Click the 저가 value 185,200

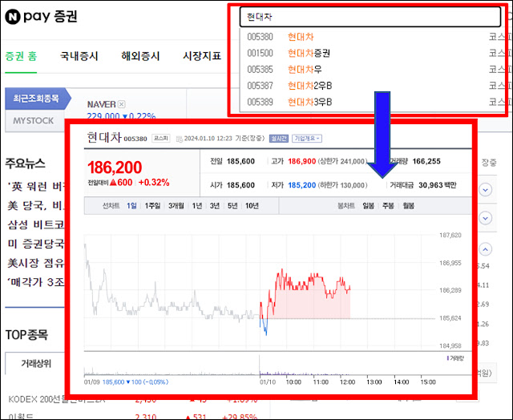click(301, 185)
